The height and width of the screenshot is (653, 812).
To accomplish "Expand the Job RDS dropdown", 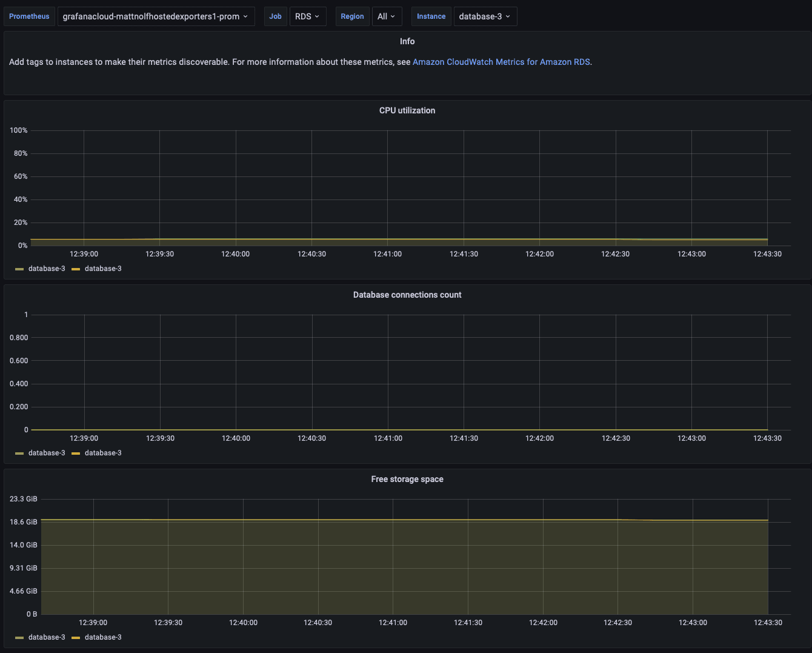I will [x=307, y=16].
